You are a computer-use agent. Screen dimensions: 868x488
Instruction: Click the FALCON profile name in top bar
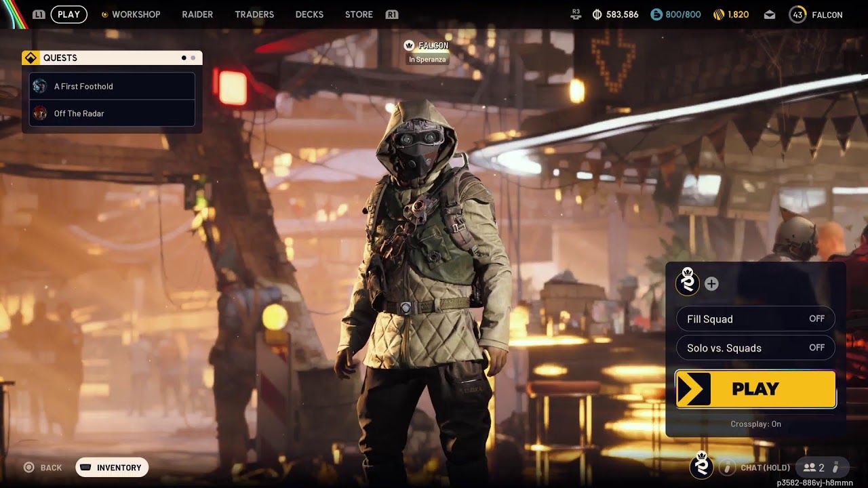(x=827, y=14)
